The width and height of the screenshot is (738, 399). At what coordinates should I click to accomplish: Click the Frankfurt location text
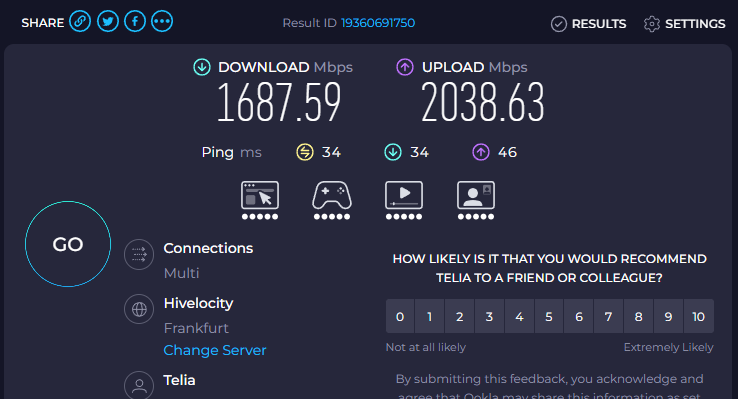[x=196, y=328]
